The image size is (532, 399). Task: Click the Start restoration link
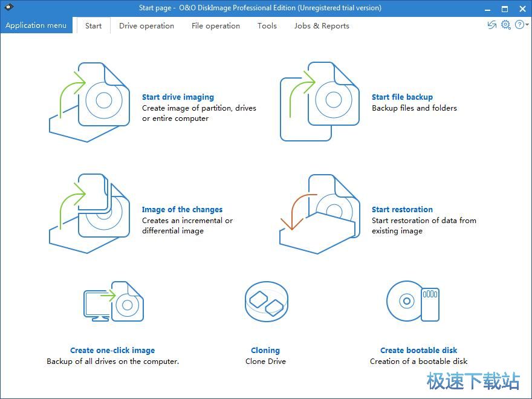(x=402, y=209)
